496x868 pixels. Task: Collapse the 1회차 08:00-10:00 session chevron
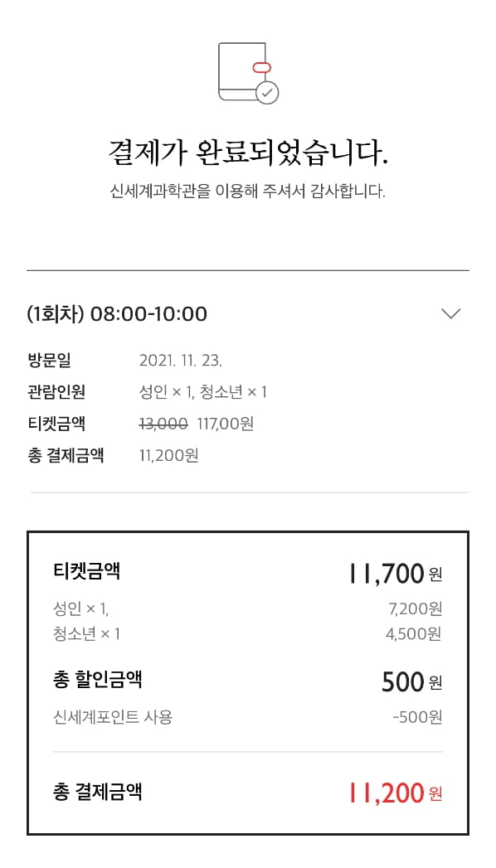450,314
